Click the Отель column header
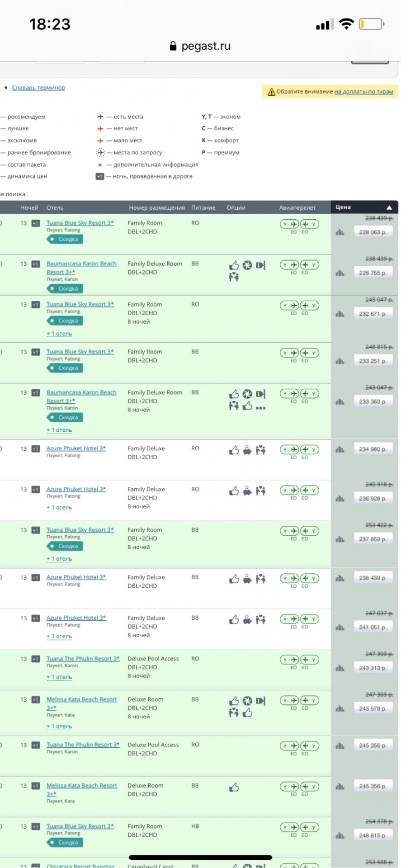 (x=55, y=208)
